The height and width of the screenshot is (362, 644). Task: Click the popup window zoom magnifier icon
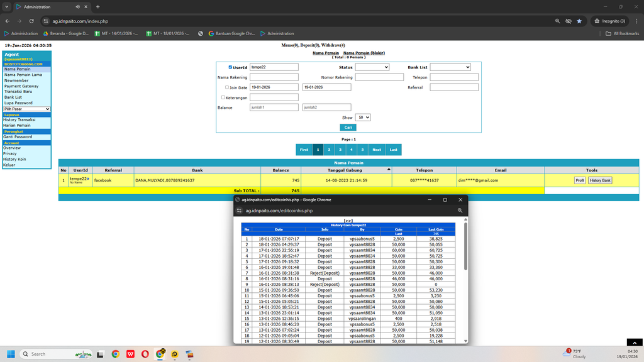tap(460, 211)
